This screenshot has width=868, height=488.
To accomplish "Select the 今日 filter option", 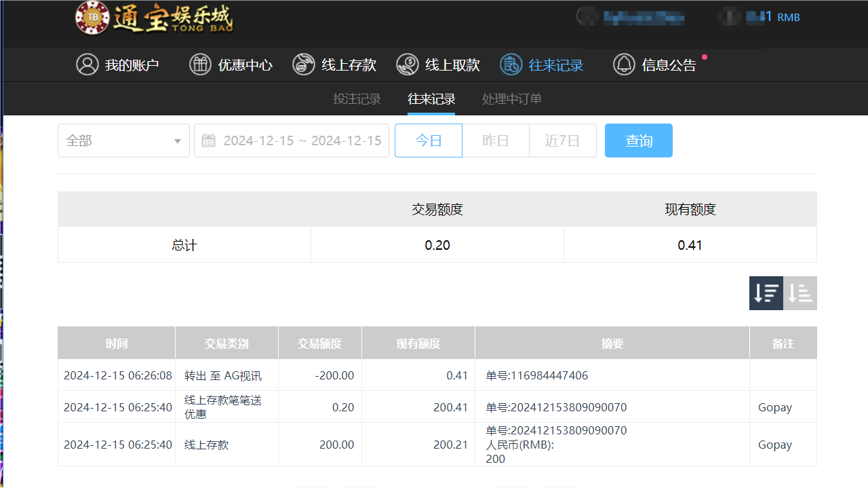I will tap(428, 140).
